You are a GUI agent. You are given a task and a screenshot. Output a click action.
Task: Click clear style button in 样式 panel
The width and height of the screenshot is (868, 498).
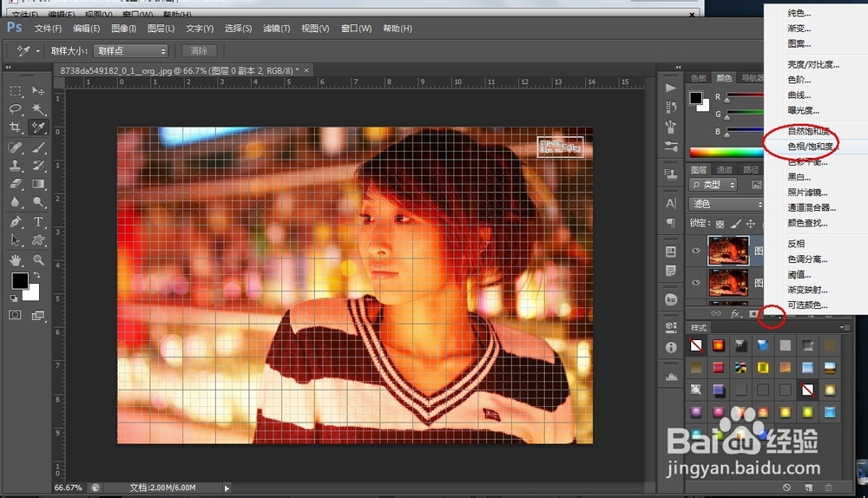tap(786, 487)
